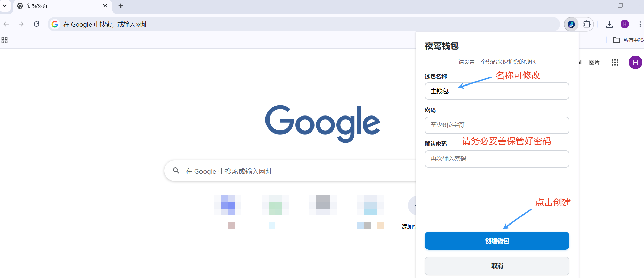Screen dimensions: 644x278
Task: Click the 取消 button
Action: [x=497, y=266]
